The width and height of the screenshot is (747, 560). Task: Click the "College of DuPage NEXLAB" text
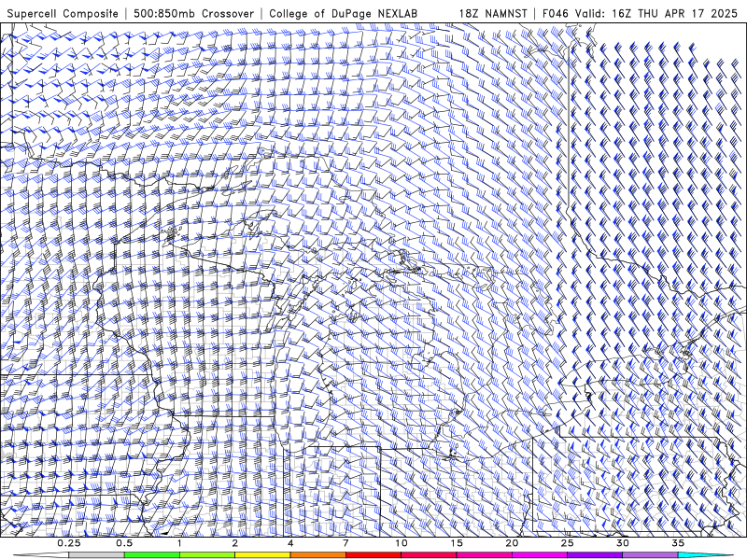343,13
